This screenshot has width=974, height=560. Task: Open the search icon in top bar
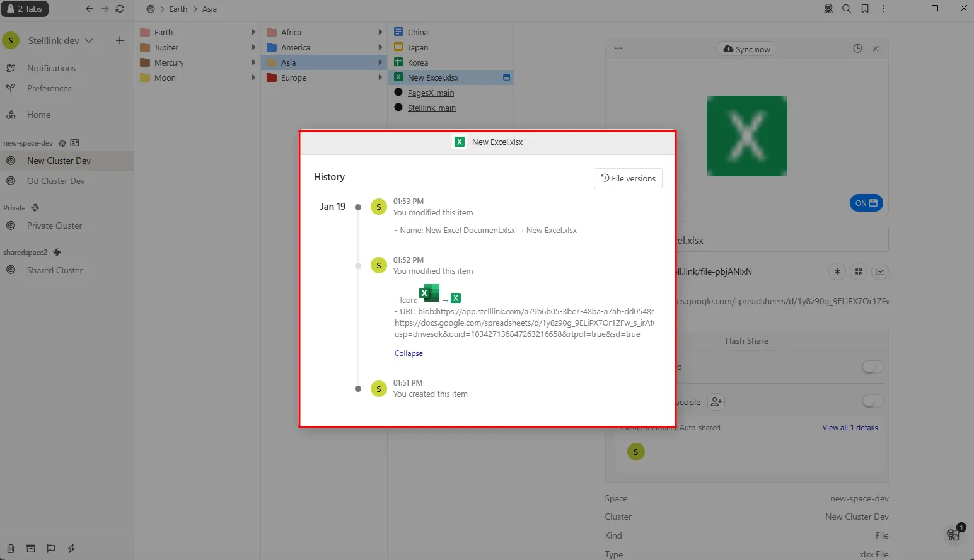pyautogui.click(x=847, y=9)
